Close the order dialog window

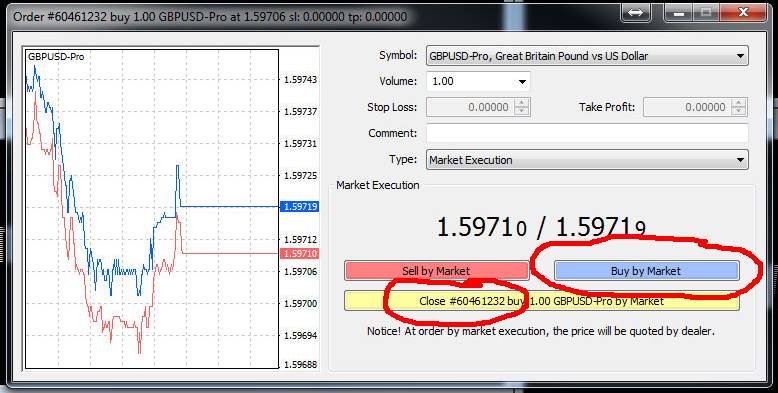coord(743,13)
